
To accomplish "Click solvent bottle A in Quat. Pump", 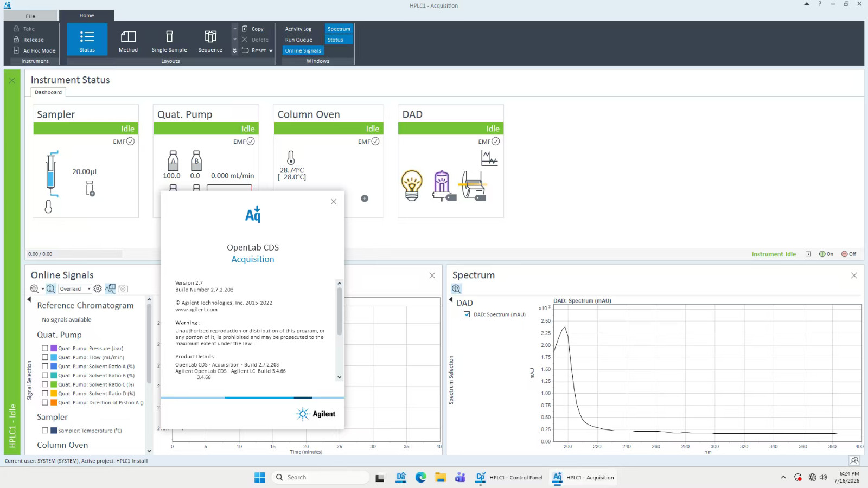I will [173, 160].
